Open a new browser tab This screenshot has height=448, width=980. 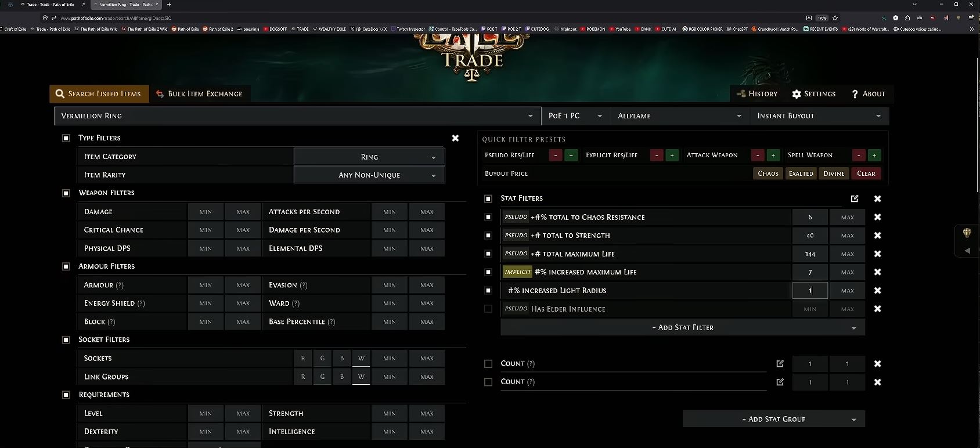point(169,4)
